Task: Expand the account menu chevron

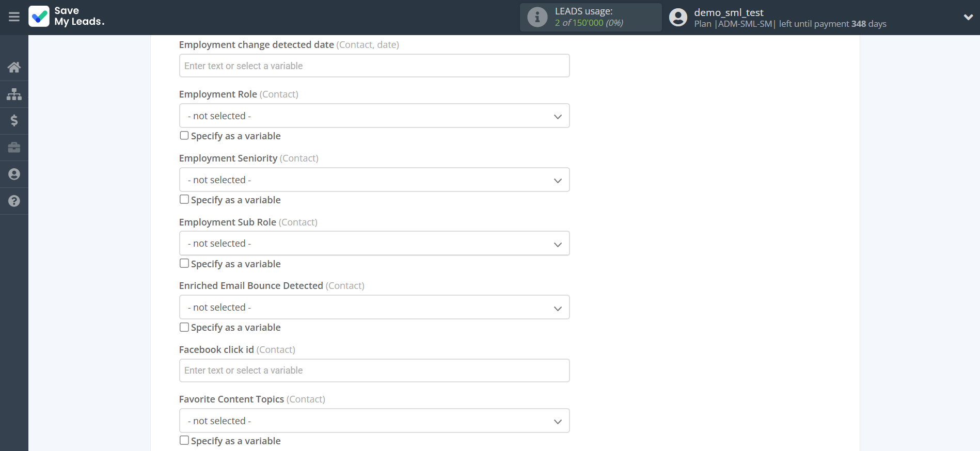Action: coord(968,17)
